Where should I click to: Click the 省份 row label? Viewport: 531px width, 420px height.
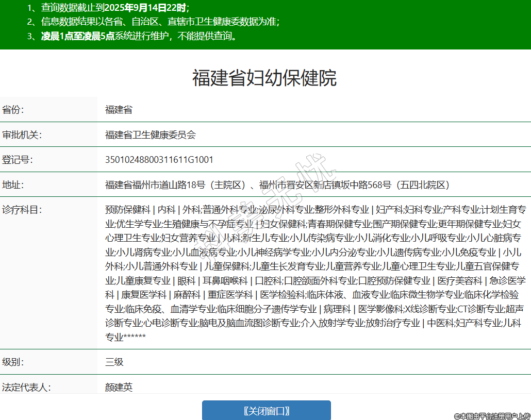[13, 110]
